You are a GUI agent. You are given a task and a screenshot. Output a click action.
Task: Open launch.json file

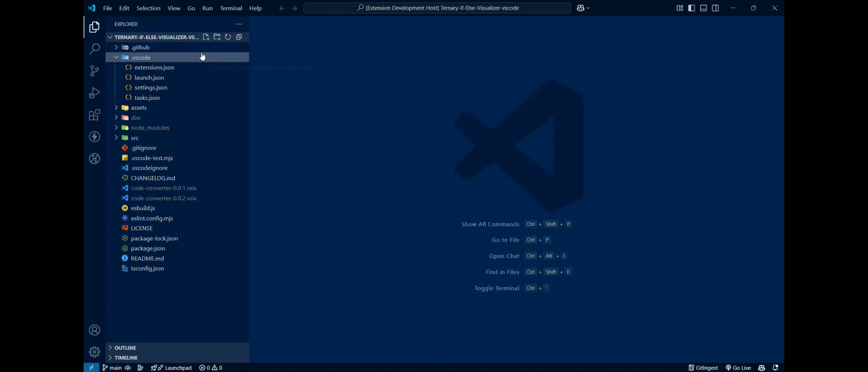pyautogui.click(x=177, y=77)
